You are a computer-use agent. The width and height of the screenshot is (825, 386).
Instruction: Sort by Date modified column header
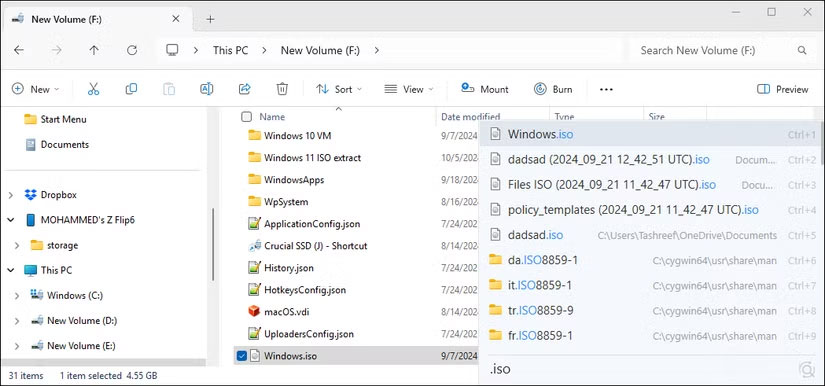pos(470,117)
